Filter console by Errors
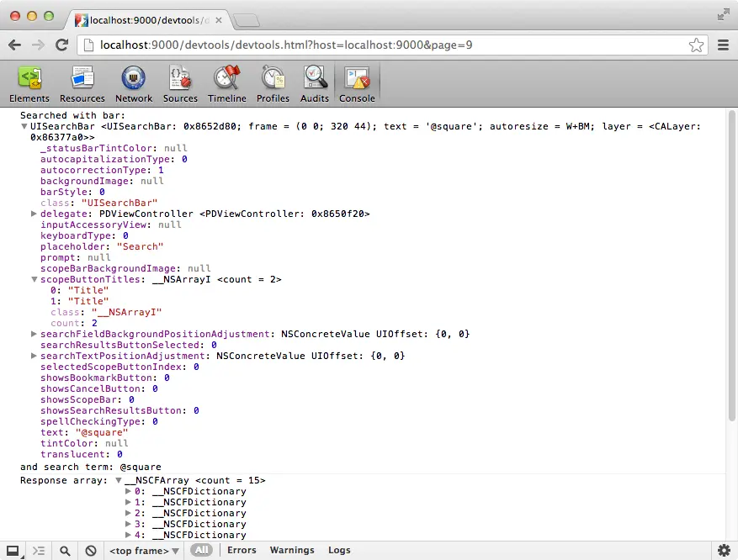Screen dimensions: 738x560 242,550
